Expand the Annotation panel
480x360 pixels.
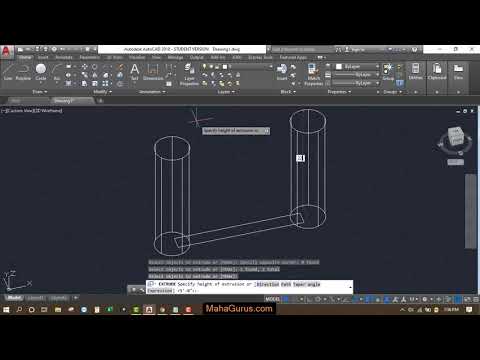pos(152,92)
